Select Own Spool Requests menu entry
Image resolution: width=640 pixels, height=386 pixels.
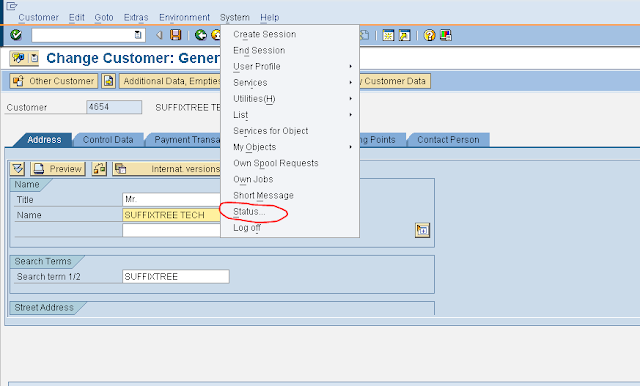[x=290, y=163]
